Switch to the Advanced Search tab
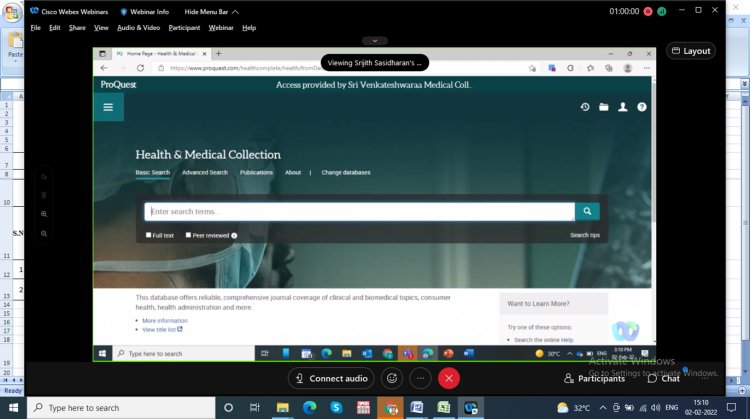The height and width of the screenshot is (419, 750). 205,172
